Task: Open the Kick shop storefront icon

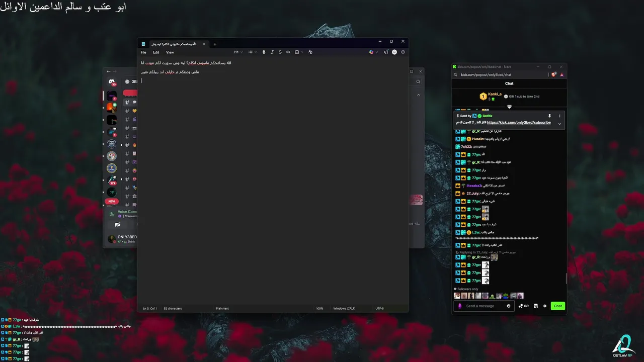Action: tap(535, 306)
